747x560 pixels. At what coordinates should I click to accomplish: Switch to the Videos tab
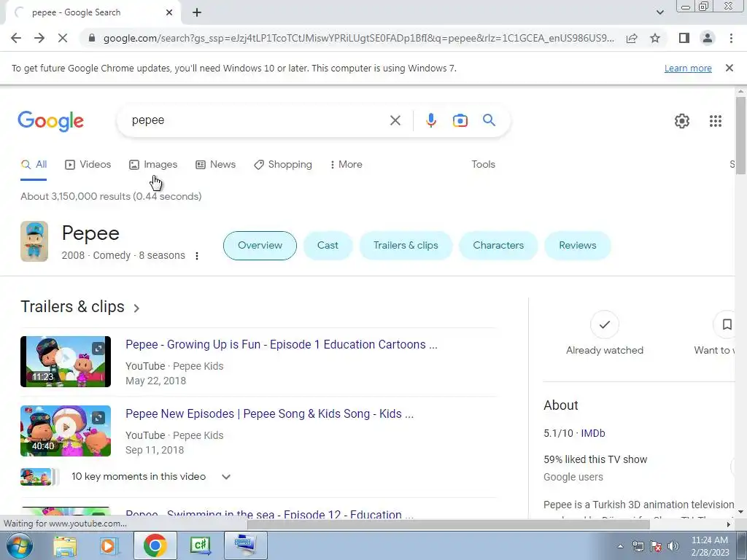(x=88, y=165)
